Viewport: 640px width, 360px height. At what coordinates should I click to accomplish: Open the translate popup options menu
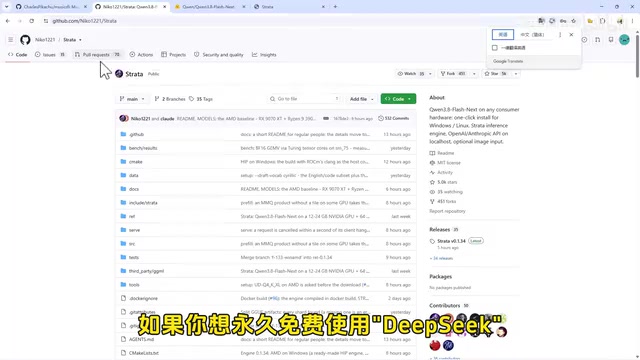click(x=560, y=35)
